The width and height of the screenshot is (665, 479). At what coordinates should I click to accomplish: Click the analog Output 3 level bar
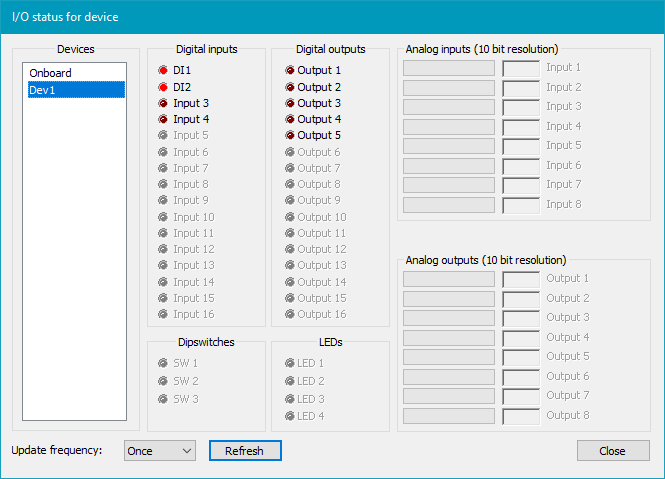click(449, 318)
